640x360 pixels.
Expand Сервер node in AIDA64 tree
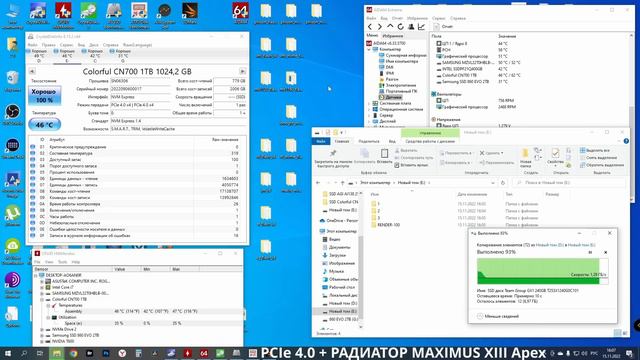[x=369, y=116]
